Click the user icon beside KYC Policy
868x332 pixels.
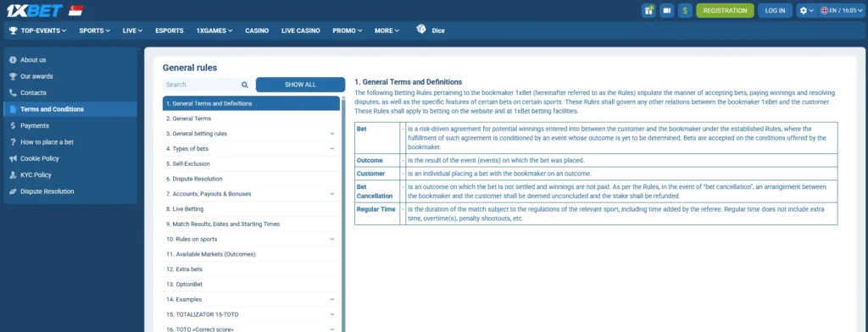click(x=14, y=174)
